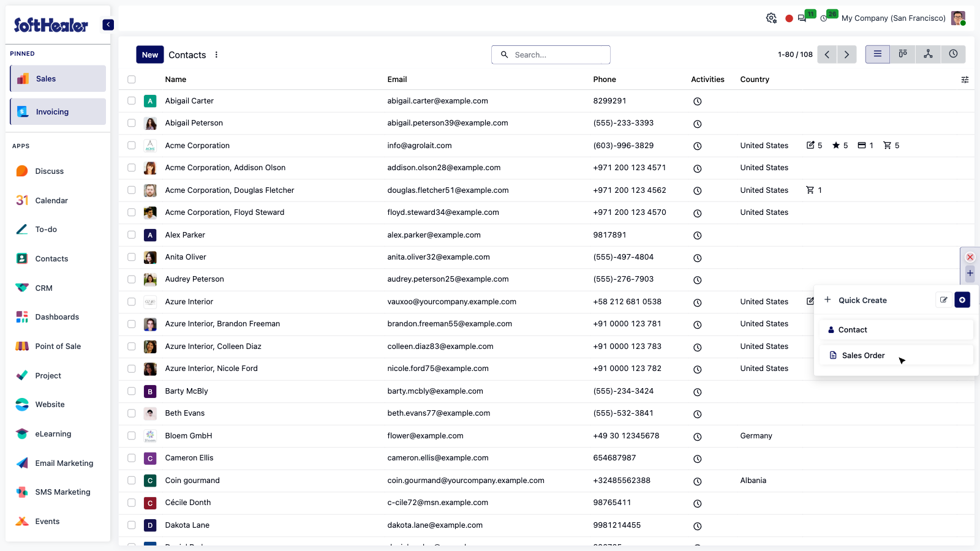Click the New contact button
The image size is (980, 551).
click(x=150, y=54)
